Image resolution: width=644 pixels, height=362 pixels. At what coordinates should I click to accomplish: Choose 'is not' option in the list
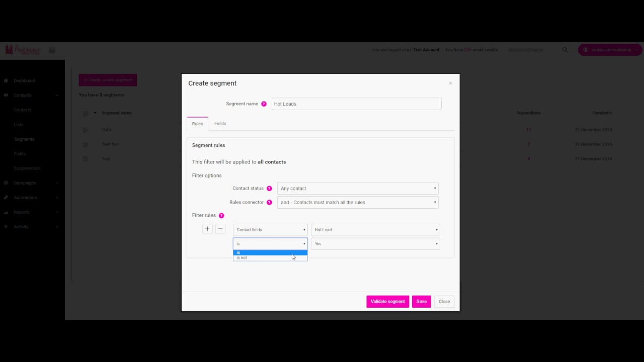tap(270, 257)
